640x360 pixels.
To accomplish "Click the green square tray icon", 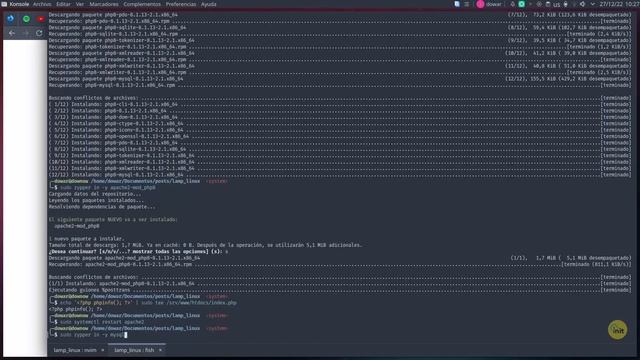I will (x=522, y=4).
